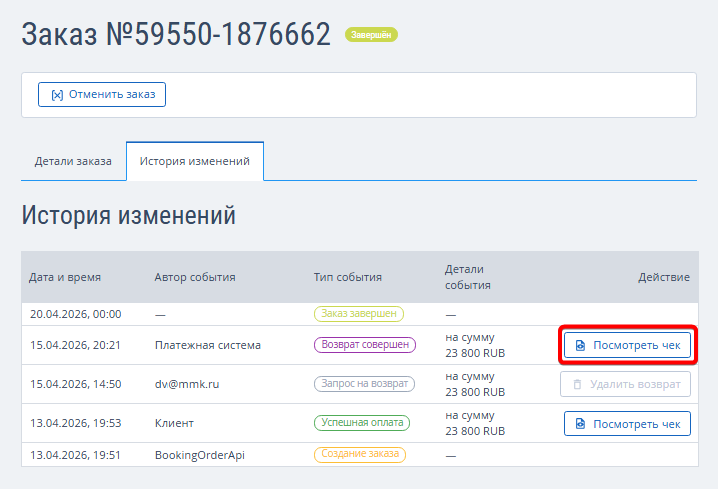Click author BookingOrderApi
This screenshot has width=718, height=489.
click(x=200, y=455)
